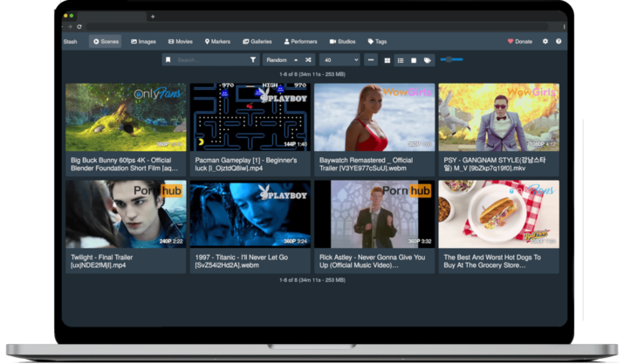Image resolution: width=624 pixels, height=364 pixels.
Task: Open the Images tab
Action: (x=143, y=41)
